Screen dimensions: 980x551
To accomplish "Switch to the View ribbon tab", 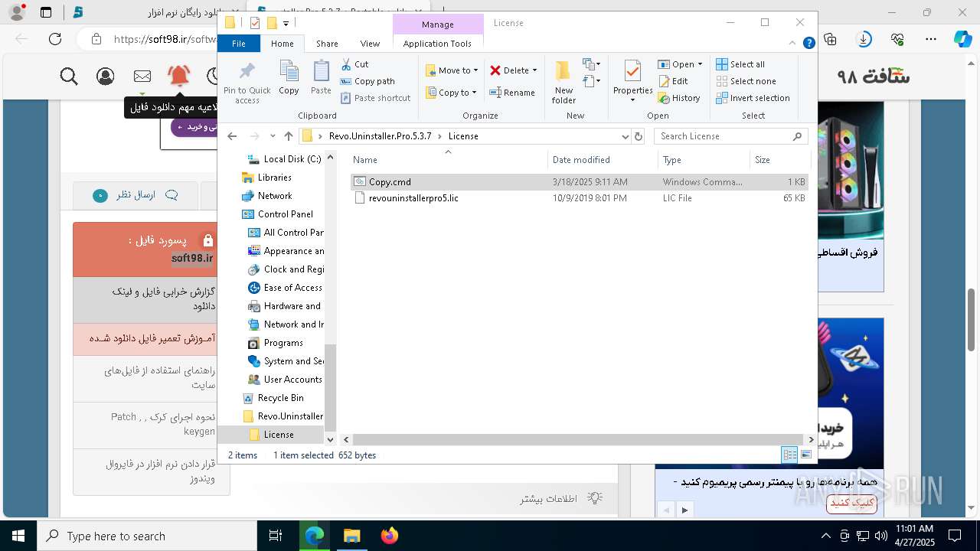I will (x=370, y=44).
